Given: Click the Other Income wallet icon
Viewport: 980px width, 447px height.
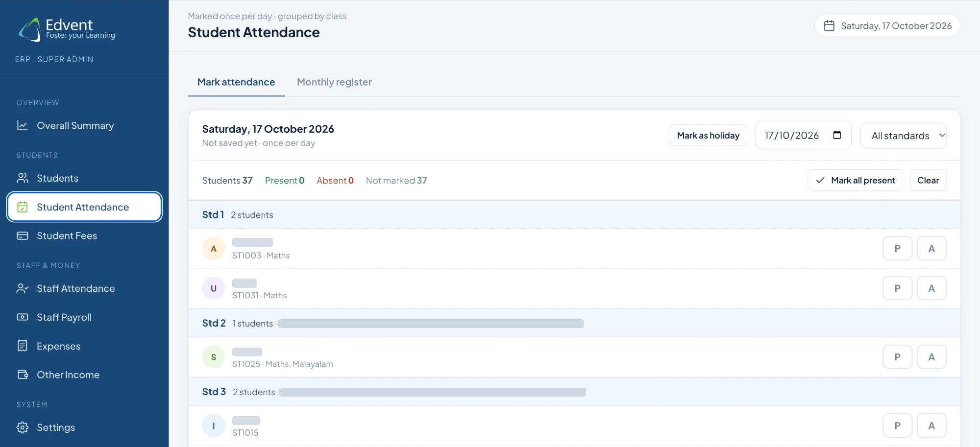Looking at the screenshot, I should click(x=23, y=375).
